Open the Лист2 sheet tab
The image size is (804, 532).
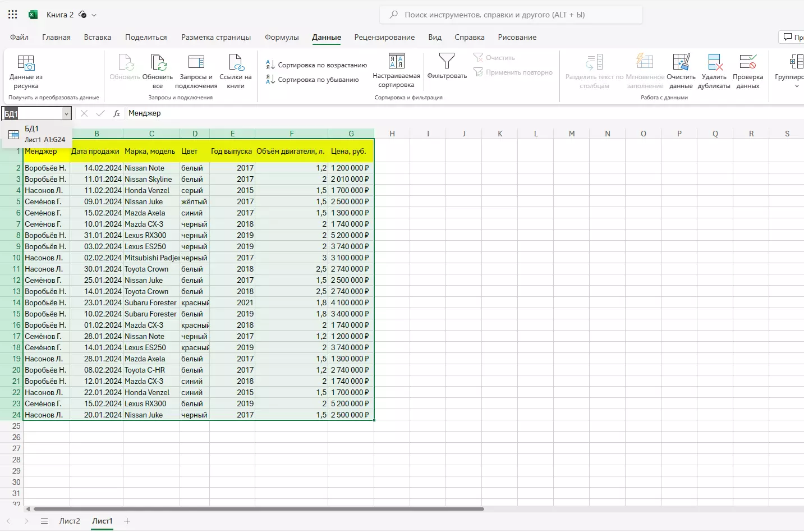70,521
